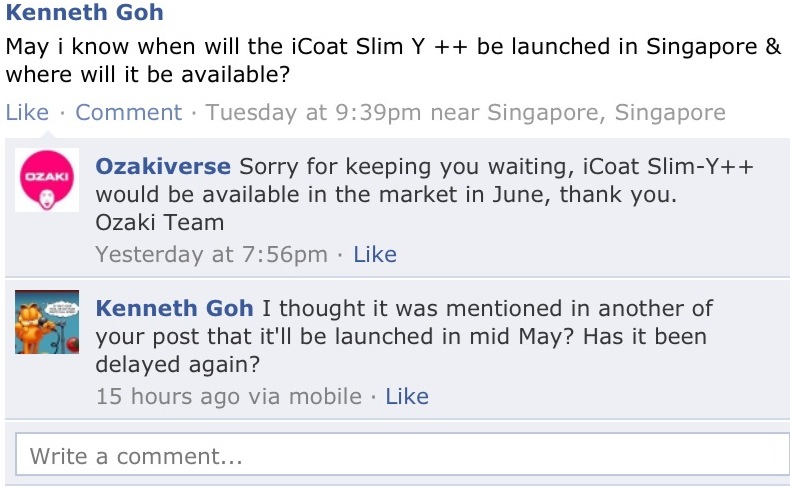This screenshot has width=790, height=490.
Task: Click the Garfield cartoon profile picture
Action: tap(47, 321)
